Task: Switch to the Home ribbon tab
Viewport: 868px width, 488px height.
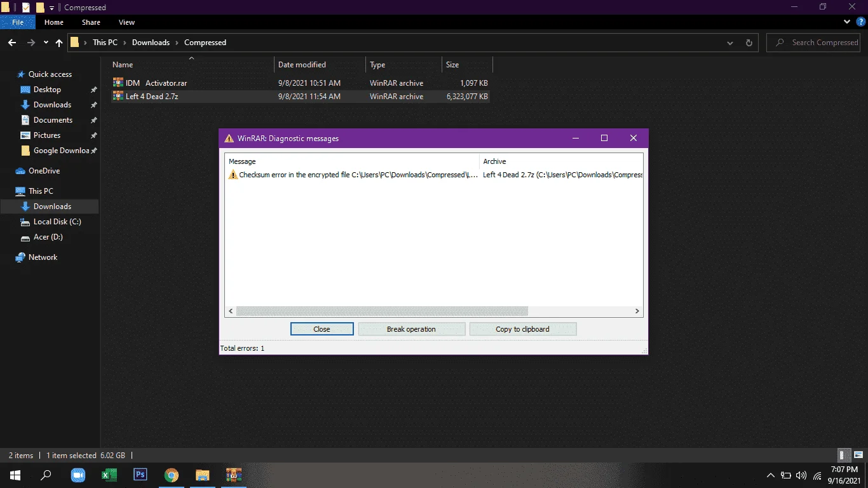Action: [x=54, y=22]
